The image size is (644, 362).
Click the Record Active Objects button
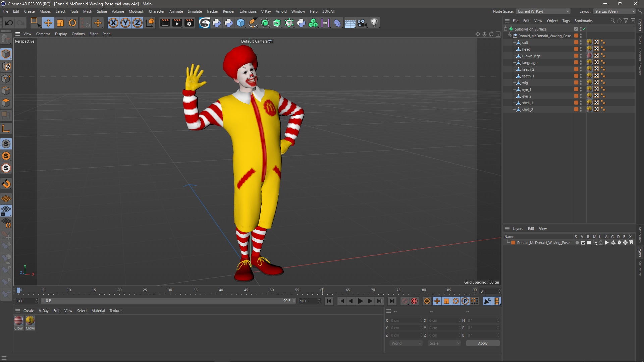click(x=405, y=301)
